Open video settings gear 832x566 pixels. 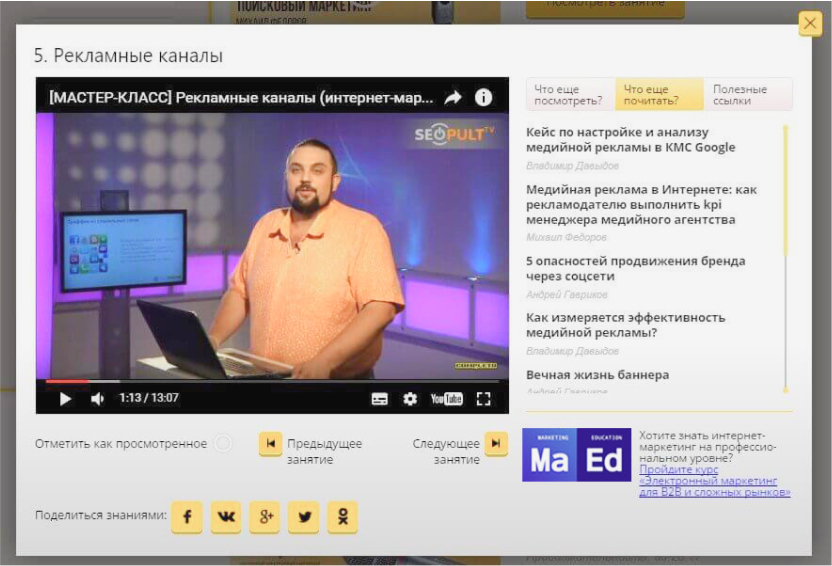[x=410, y=399]
